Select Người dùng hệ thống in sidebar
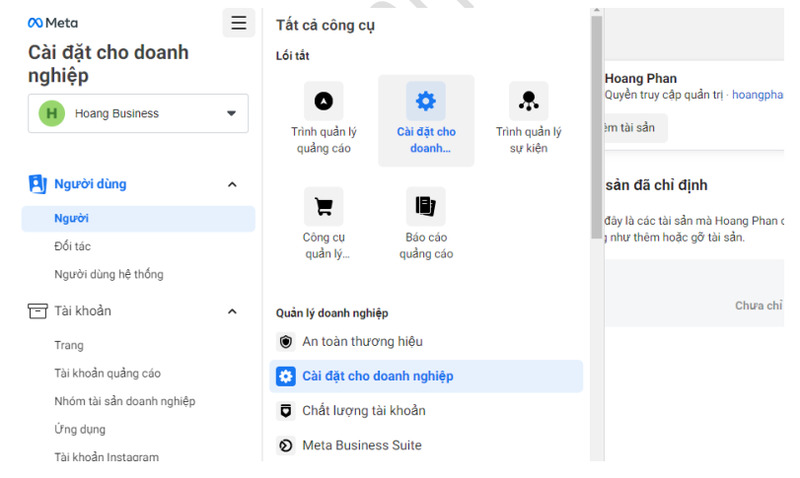Viewport: 800px width, 478px height. tap(109, 274)
